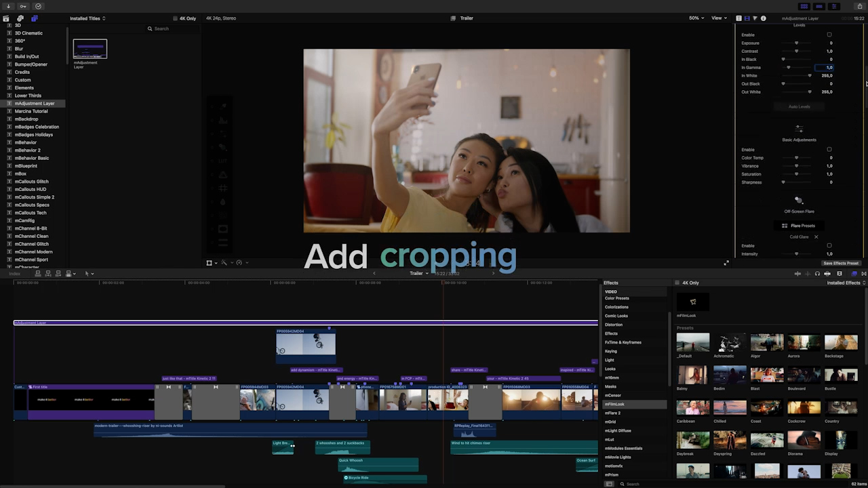Toggle the browser layout icon
The image size is (868, 488).
point(804,6)
